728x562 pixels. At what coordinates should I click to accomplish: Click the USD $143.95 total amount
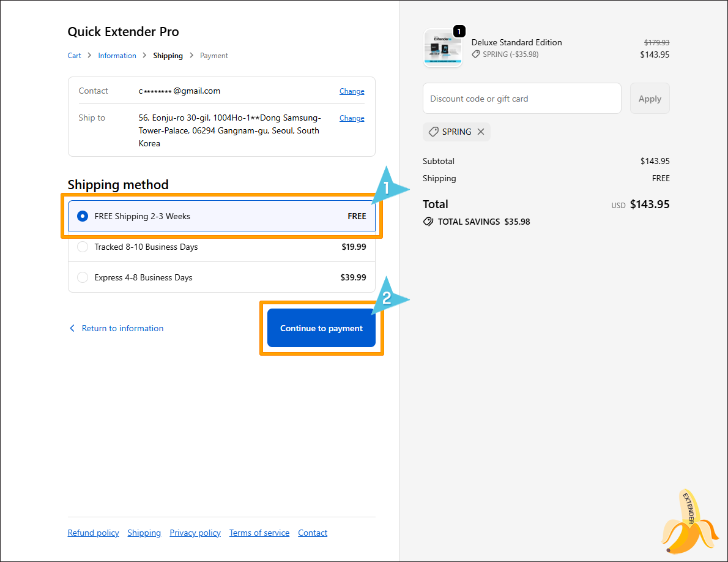tap(641, 204)
